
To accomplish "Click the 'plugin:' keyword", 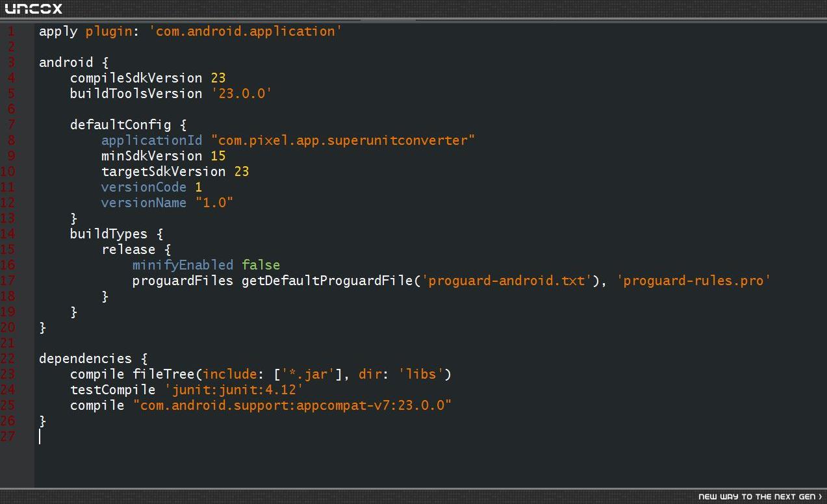I will pyautogui.click(x=113, y=31).
